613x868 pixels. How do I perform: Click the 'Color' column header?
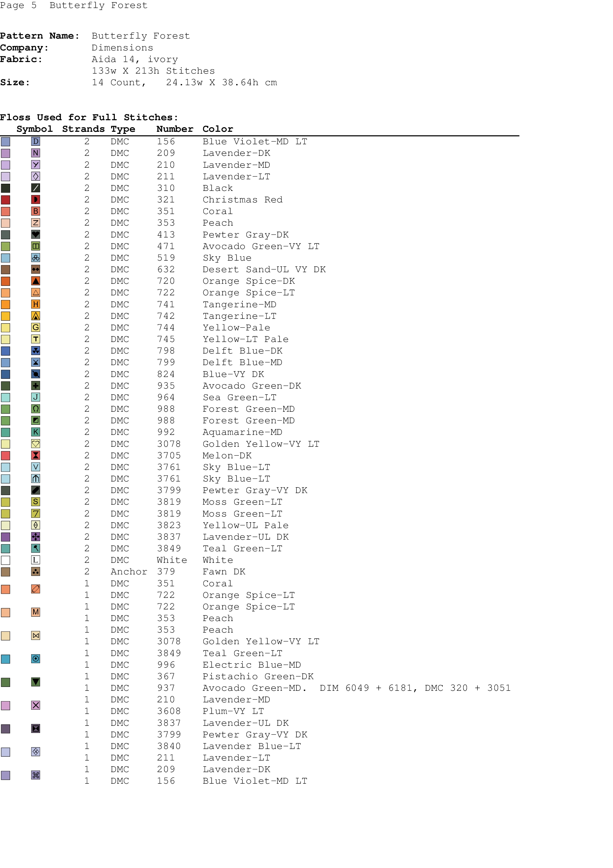point(218,129)
